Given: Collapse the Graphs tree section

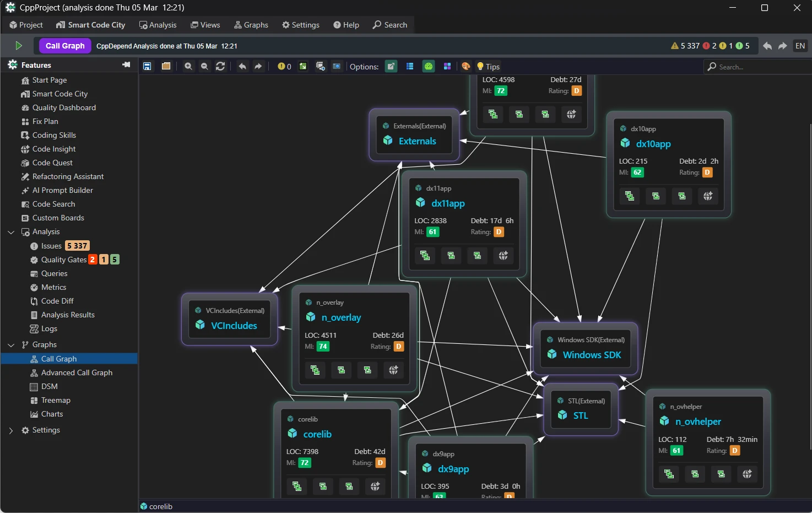Looking at the screenshot, I should tap(11, 345).
